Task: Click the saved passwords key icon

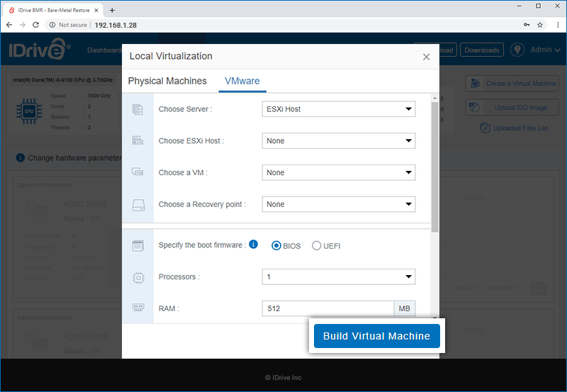Action: [527, 25]
